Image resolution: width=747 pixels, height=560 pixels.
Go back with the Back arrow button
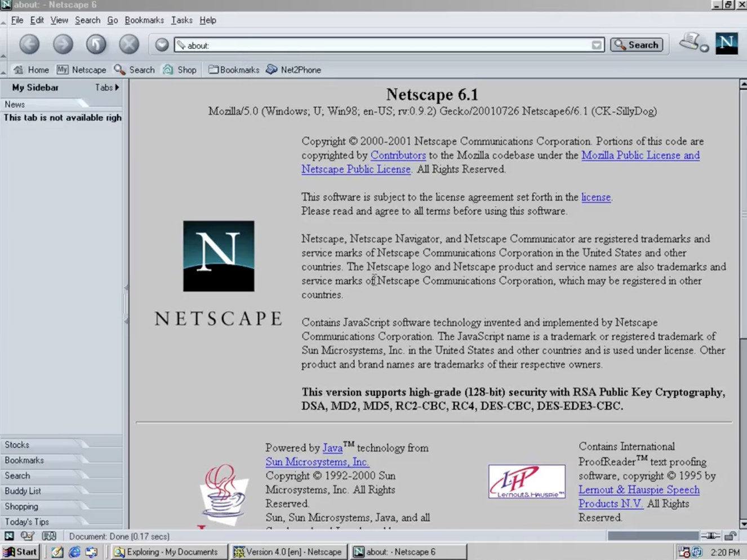tap(29, 44)
